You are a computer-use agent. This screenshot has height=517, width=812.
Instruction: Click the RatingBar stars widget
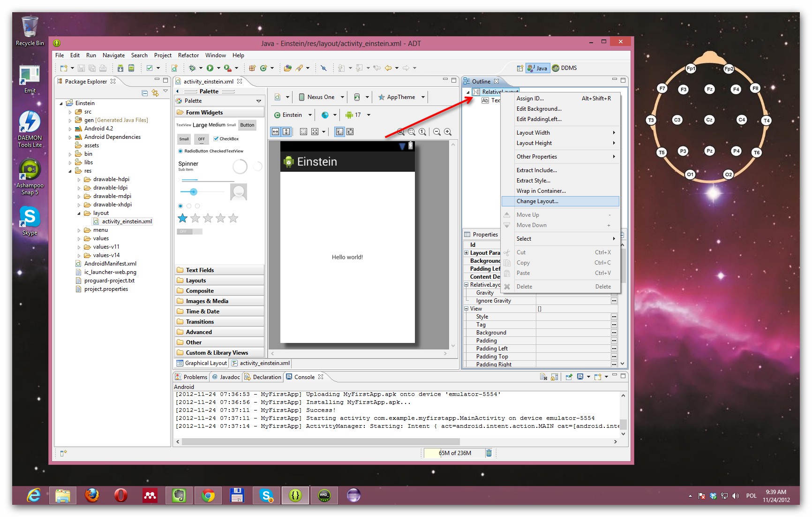tap(208, 218)
